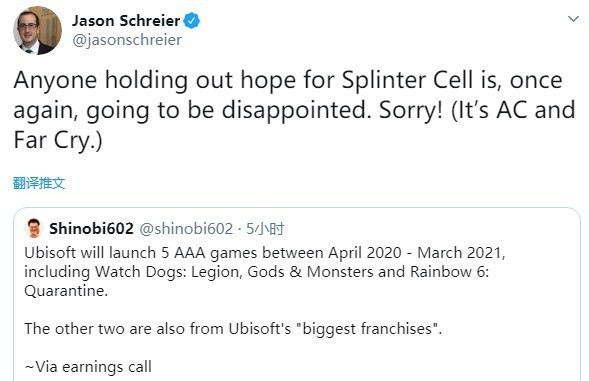Click 'Rainbow 6:' text in quoted tweet
This screenshot has width=589, height=381.
click(x=450, y=271)
